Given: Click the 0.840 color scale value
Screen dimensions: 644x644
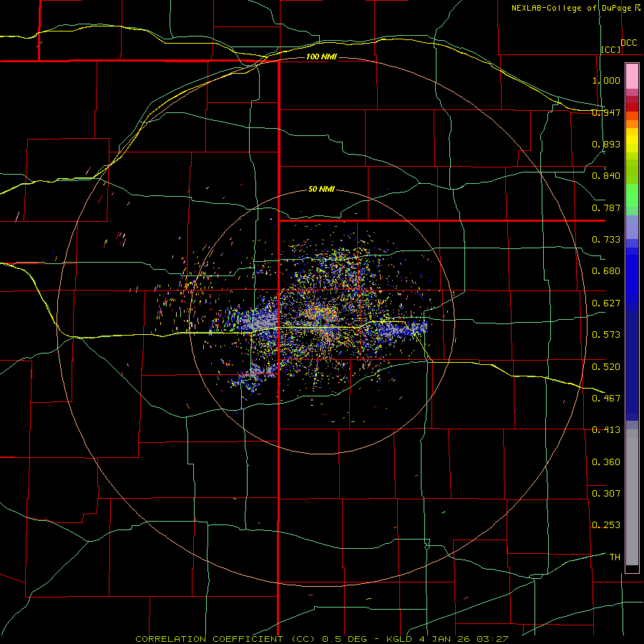Looking at the screenshot, I should [x=606, y=176].
